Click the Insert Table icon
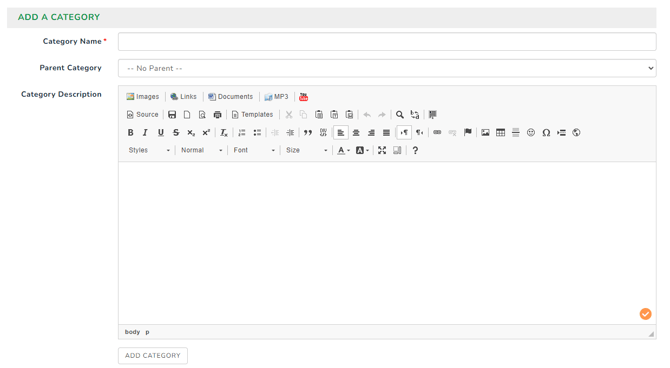This screenshot has width=670, height=368. coord(500,132)
